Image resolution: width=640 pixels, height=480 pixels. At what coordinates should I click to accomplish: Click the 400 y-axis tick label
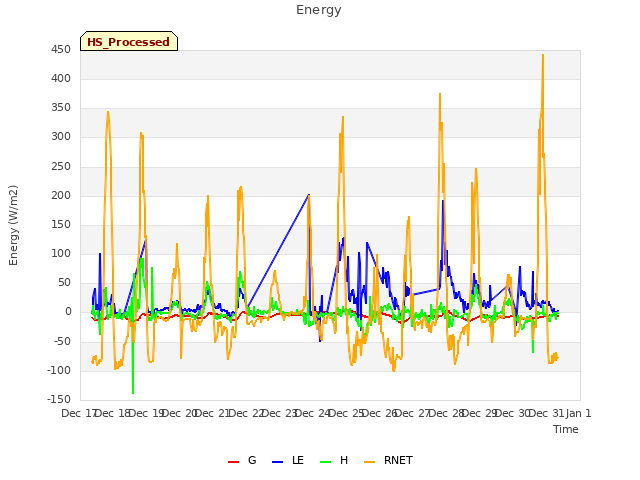click(x=61, y=79)
